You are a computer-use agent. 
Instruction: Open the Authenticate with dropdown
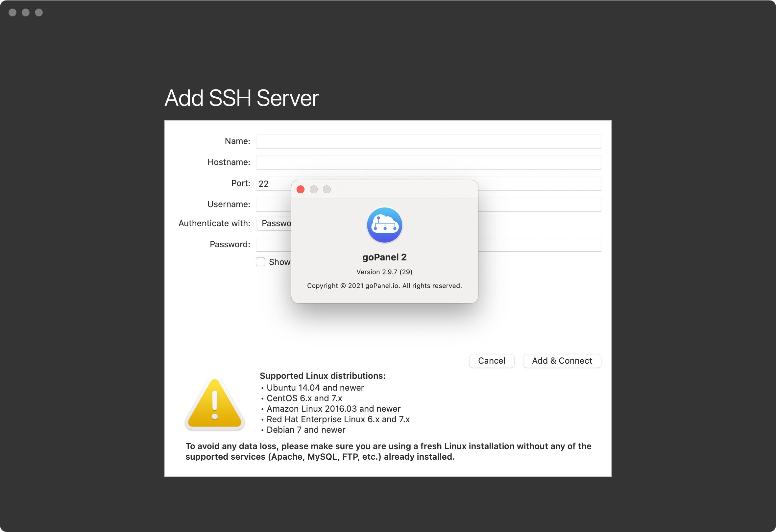point(274,223)
